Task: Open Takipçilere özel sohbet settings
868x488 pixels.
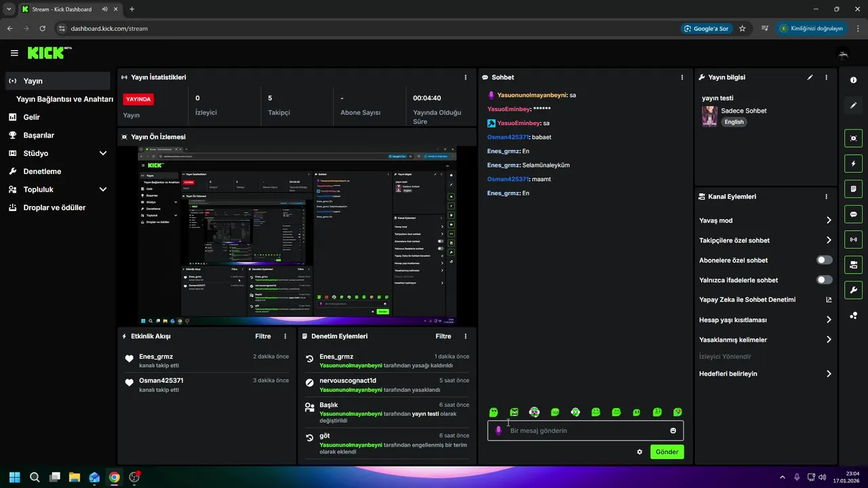Action: [766, 240]
